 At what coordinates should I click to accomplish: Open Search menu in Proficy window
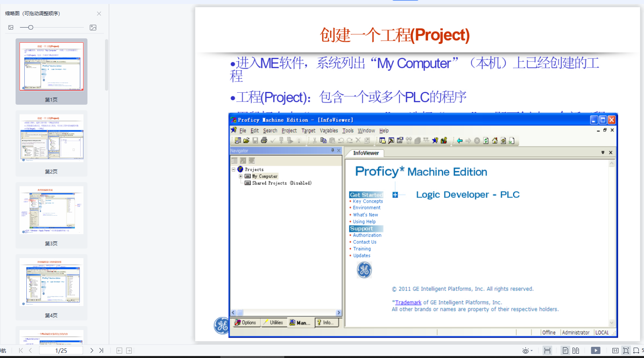click(270, 131)
